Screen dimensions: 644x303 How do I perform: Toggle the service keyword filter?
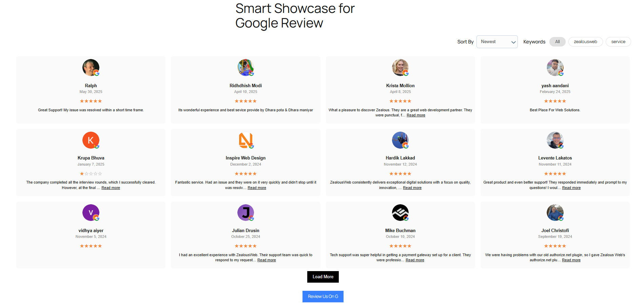[x=618, y=42]
